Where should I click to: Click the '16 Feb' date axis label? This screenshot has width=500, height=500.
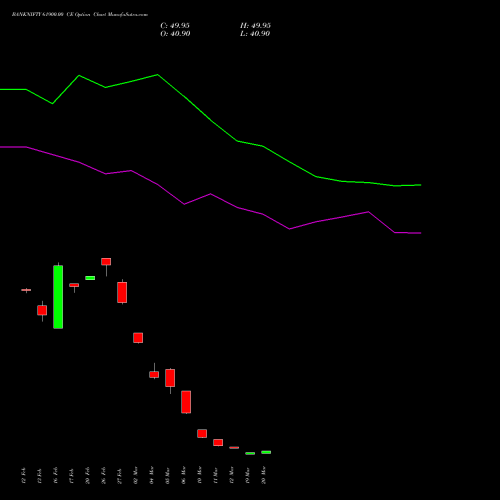tap(55, 475)
